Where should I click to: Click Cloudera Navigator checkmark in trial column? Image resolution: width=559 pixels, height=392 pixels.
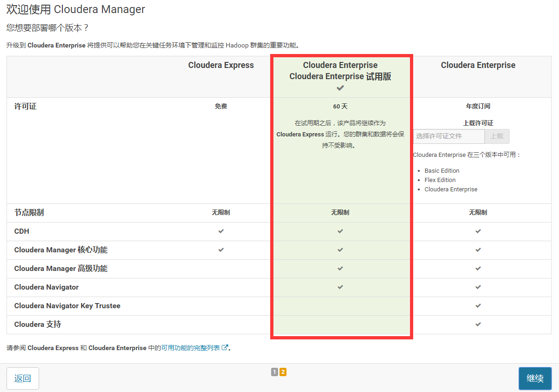pos(340,287)
